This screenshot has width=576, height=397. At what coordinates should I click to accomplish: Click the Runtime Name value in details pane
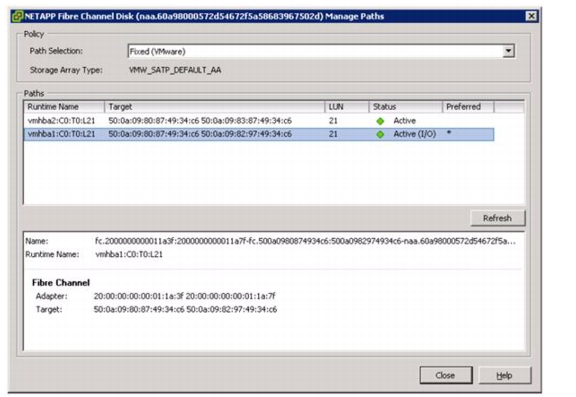click(129, 254)
